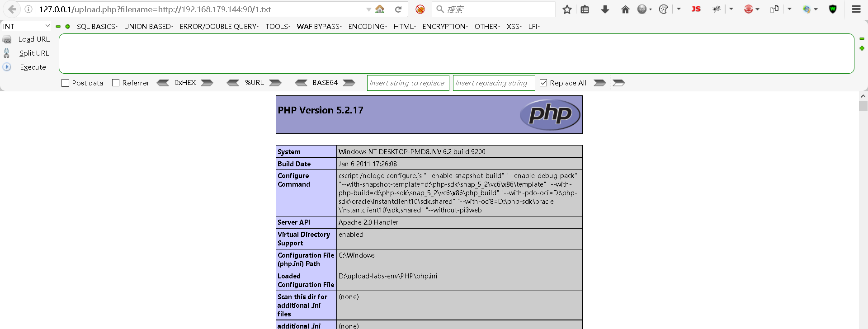Image resolution: width=868 pixels, height=329 pixels.
Task: Click the BASE64 decode left arrow
Action: (x=301, y=83)
